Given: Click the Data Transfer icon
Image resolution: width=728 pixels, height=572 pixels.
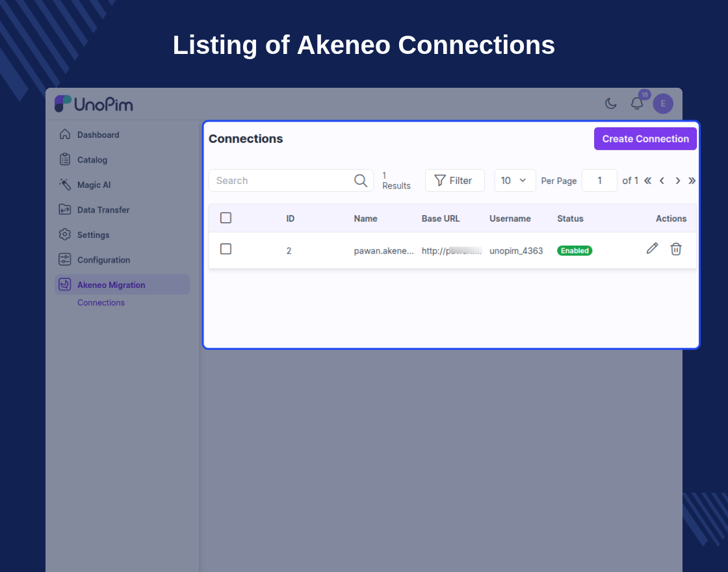Looking at the screenshot, I should click(65, 209).
